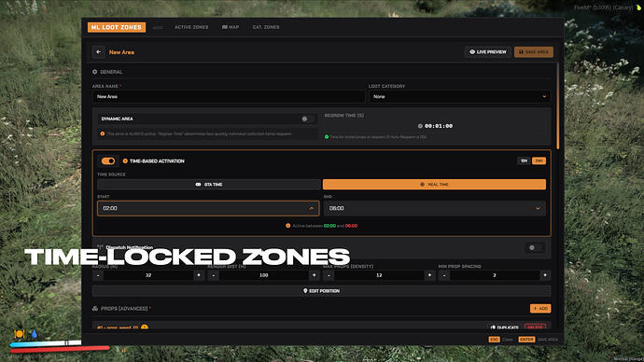Image resolution: width=644 pixels, height=362 pixels.
Task: Click the info icon beside Time-Based Activation
Action: tap(125, 160)
